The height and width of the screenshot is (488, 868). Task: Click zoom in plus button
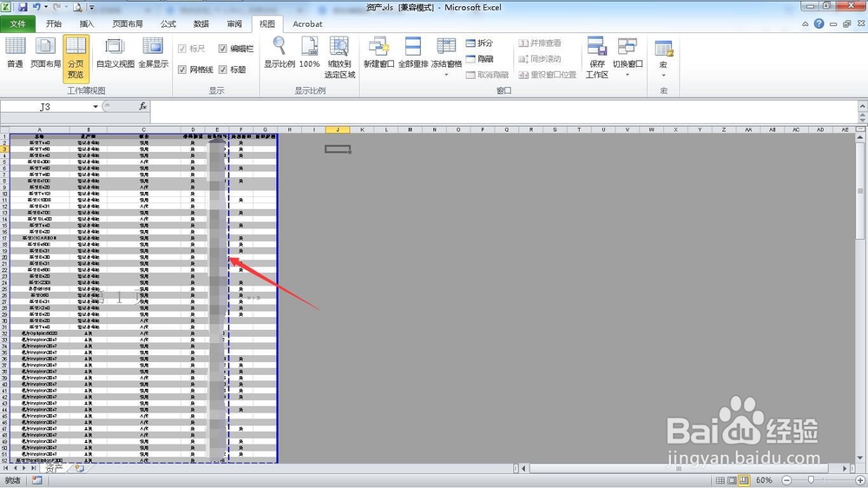click(860, 480)
